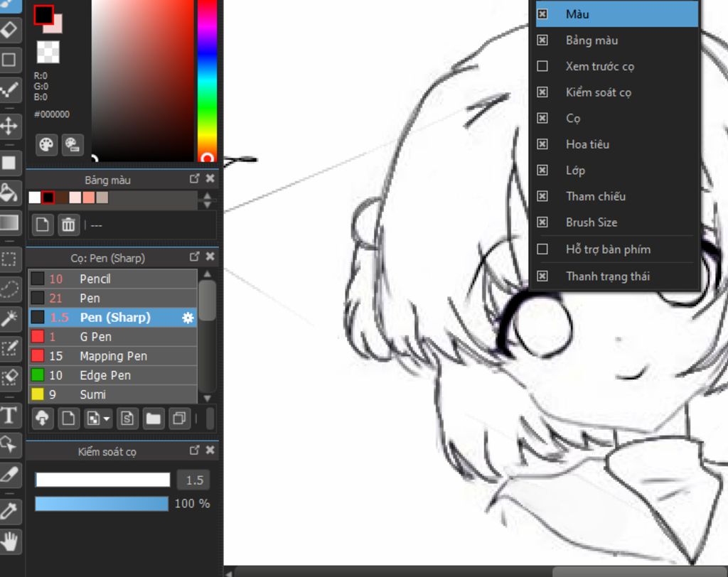728x577 pixels.
Task: Pick the white swatch in palette
Action: [35, 198]
